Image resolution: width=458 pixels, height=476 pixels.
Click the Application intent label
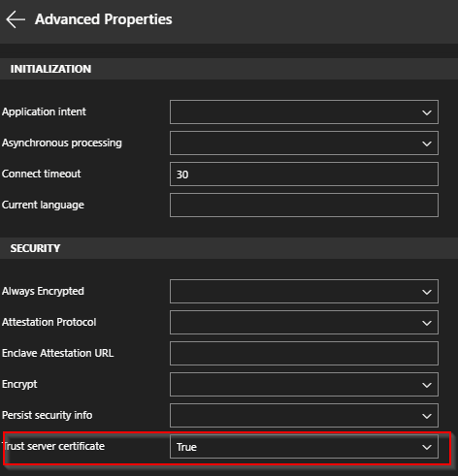coord(44,111)
